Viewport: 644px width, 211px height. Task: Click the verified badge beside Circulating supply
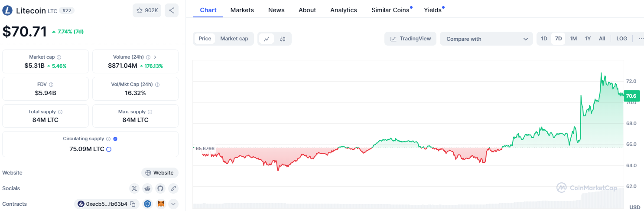point(115,139)
